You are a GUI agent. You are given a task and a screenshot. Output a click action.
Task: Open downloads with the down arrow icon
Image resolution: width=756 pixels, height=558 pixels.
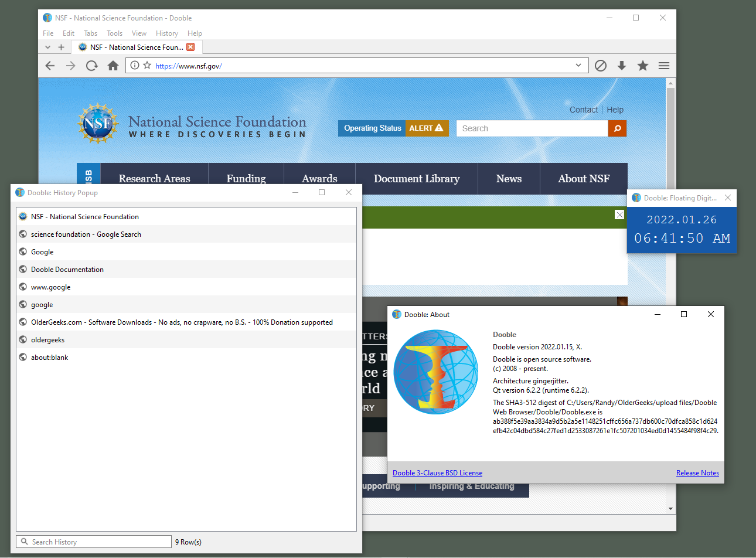tap(622, 66)
